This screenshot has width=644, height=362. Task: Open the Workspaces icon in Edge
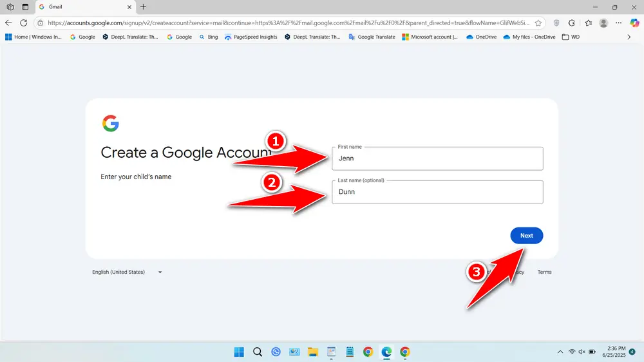[x=10, y=7]
